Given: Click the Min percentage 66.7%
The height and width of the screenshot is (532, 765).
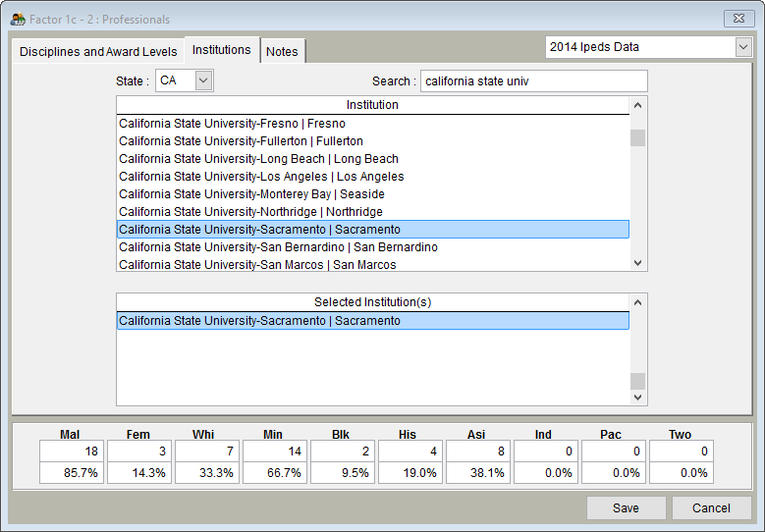Looking at the screenshot, I should tap(275, 473).
